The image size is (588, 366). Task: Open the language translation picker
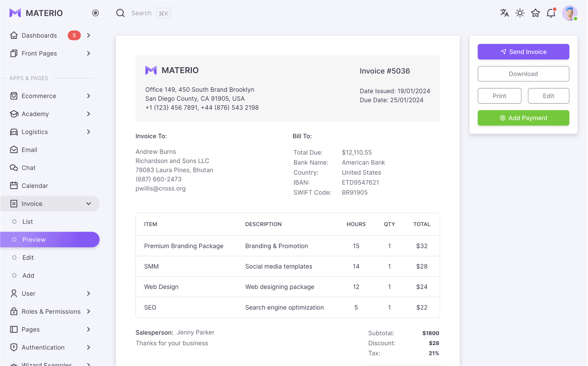[504, 13]
